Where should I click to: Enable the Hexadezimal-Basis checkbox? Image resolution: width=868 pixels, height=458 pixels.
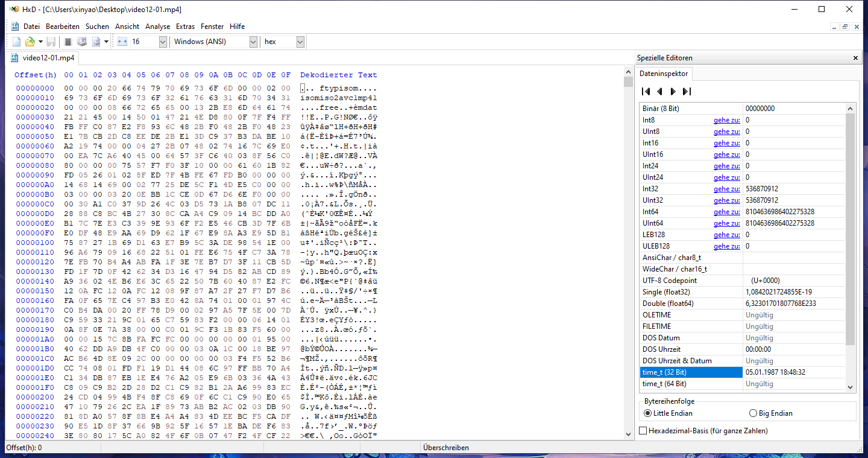coord(643,431)
